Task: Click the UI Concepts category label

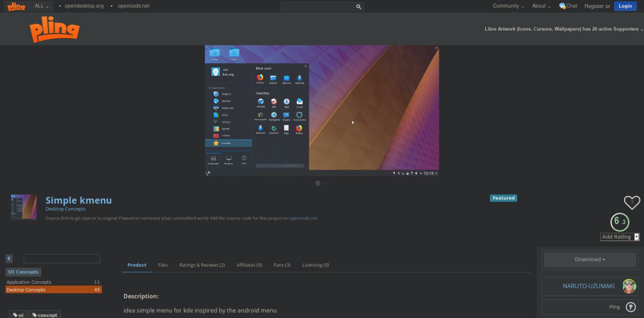Action: point(23,272)
